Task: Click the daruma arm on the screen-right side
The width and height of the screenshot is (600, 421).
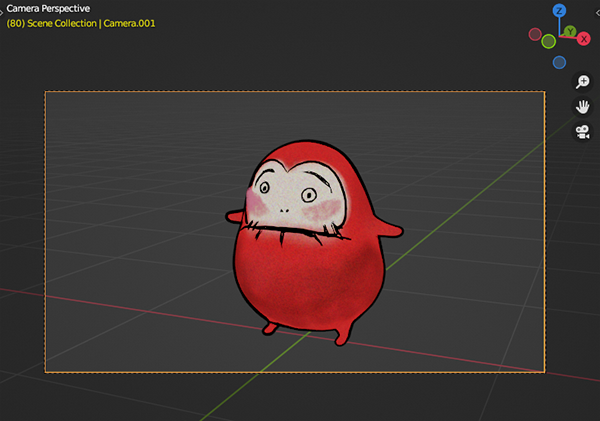Action: click(391, 232)
